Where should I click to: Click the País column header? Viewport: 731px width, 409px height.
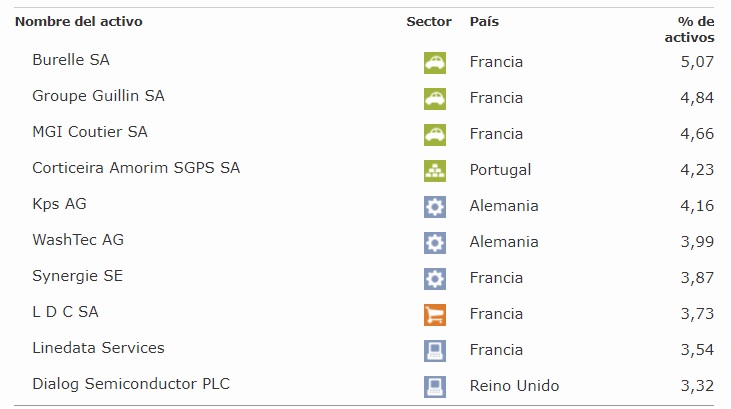484,21
